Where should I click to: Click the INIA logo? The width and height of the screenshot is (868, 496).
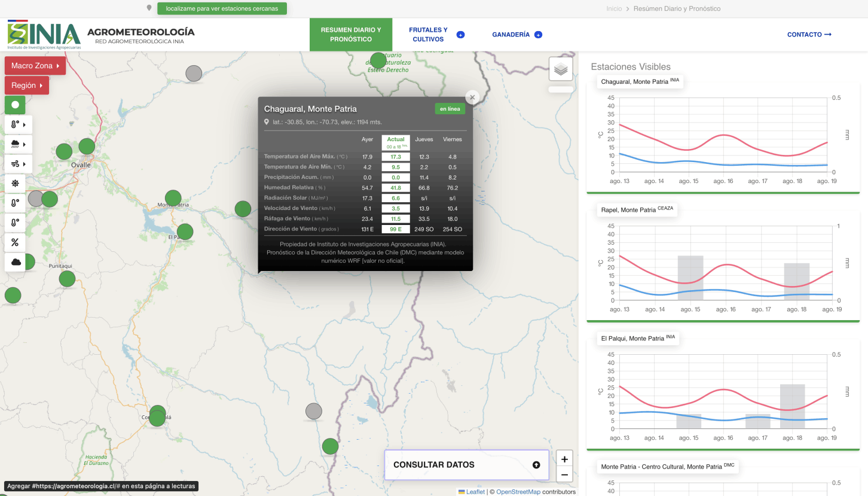point(44,35)
